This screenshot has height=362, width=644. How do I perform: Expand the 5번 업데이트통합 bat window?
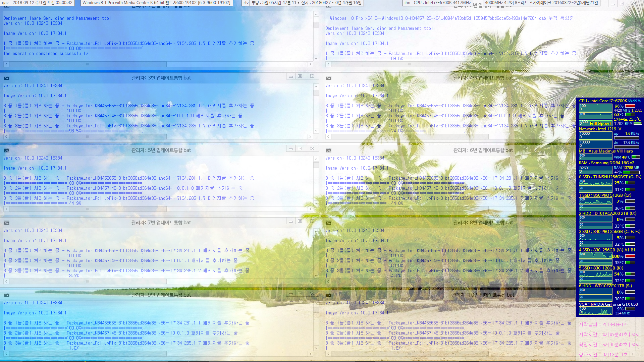click(x=301, y=150)
